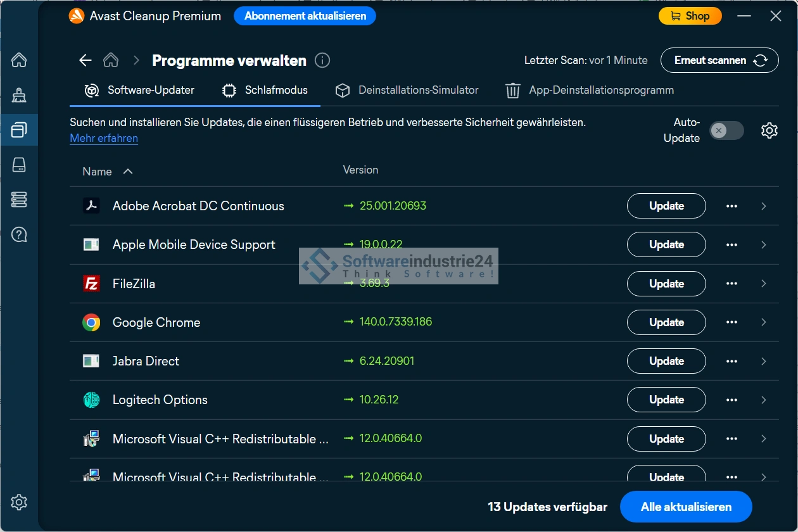Open the three-dot menu for FileZilla
The width and height of the screenshot is (798, 532).
731,284
